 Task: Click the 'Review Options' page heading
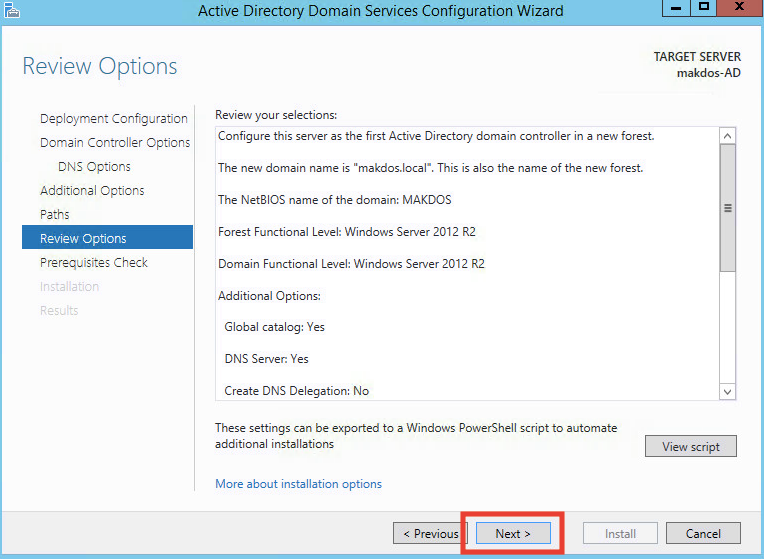[x=100, y=66]
